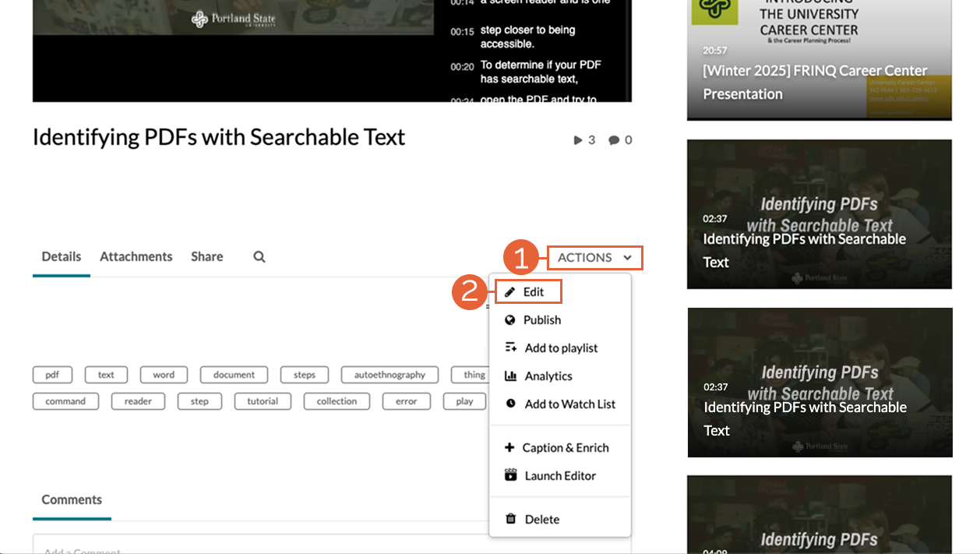The height and width of the screenshot is (554, 980).
Task: Click the plus icon beside Caption & Enrich
Action: 509,447
